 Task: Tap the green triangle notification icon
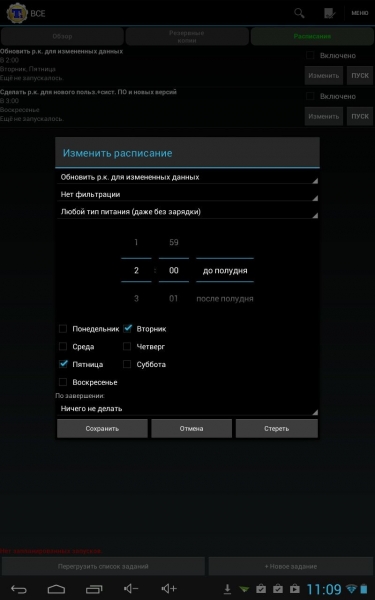point(244,589)
